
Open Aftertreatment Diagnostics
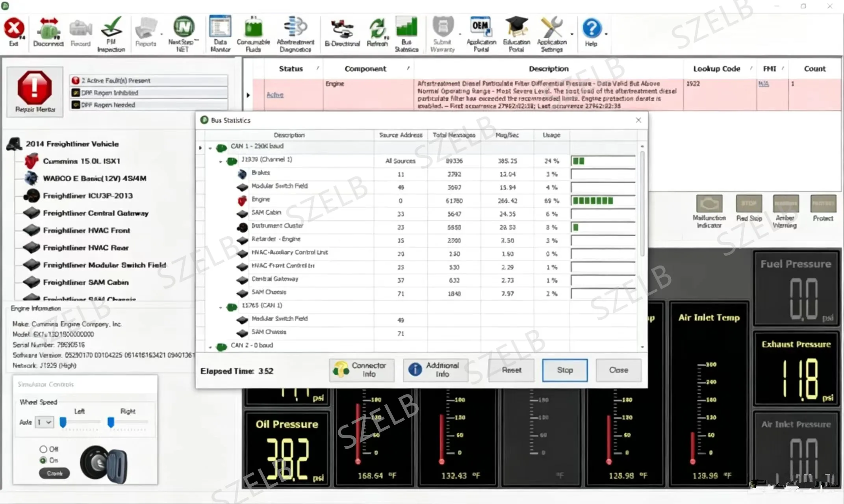(295, 34)
